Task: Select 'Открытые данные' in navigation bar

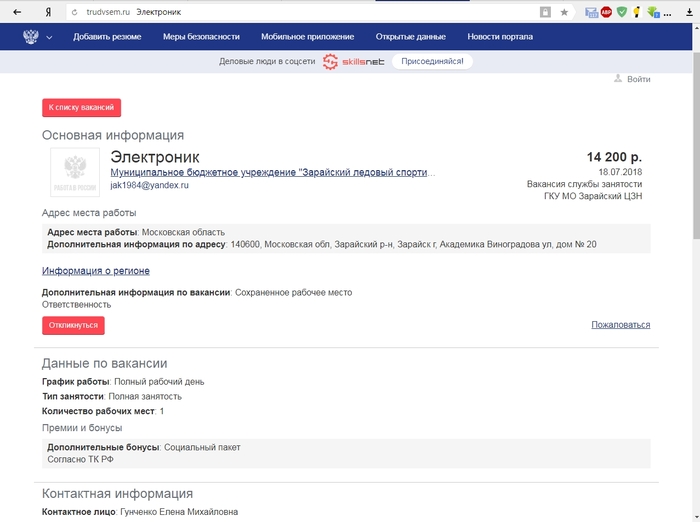Action: pos(410,37)
